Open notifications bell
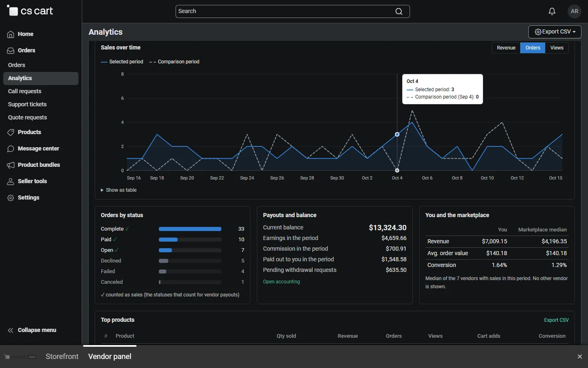This screenshot has width=588, height=368. 552,11
